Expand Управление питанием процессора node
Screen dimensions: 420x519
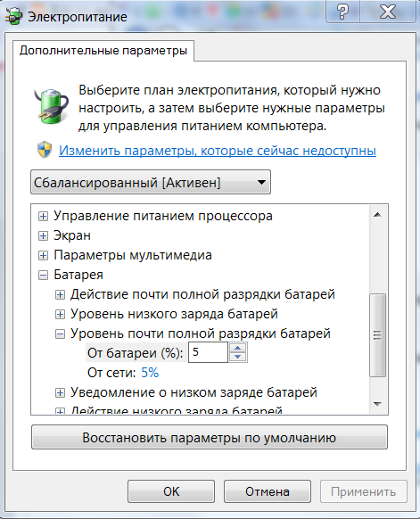click(43, 216)
